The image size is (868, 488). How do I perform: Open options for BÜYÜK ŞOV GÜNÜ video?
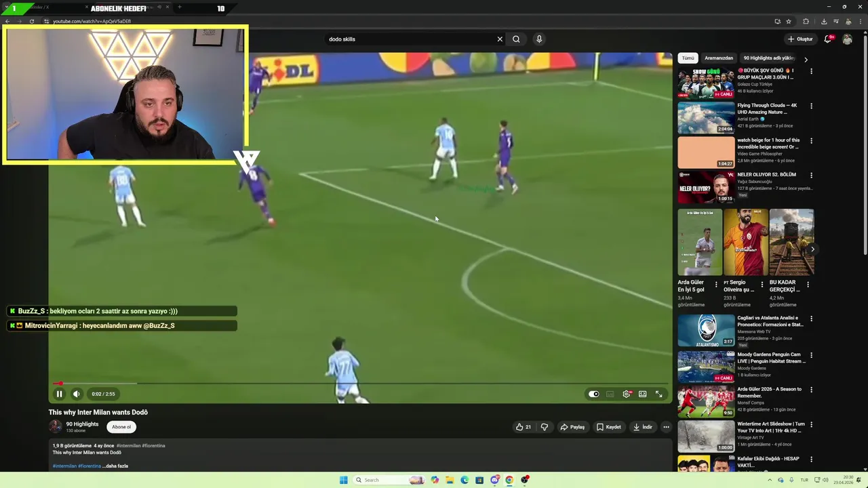811,72
